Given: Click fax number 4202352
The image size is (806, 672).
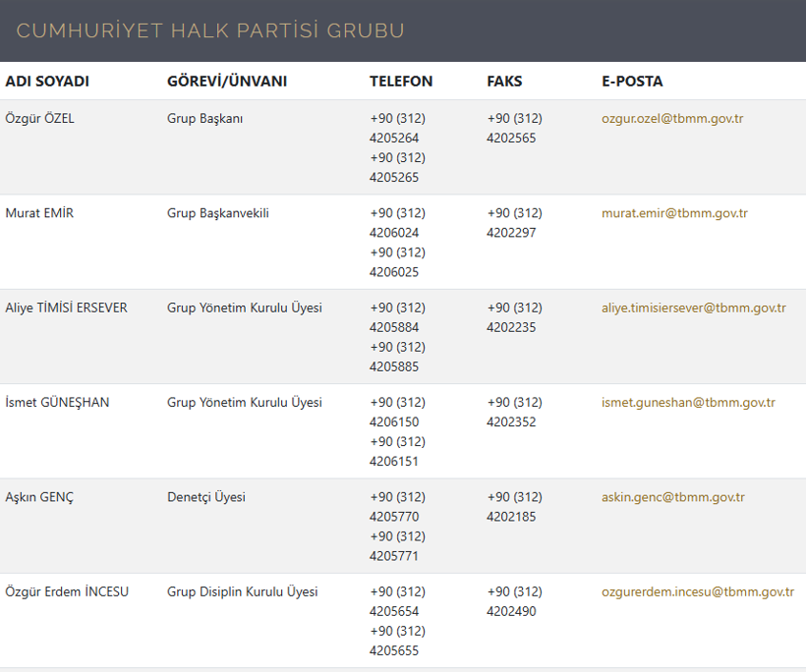Looking at the screenshot, I should 511,422.
